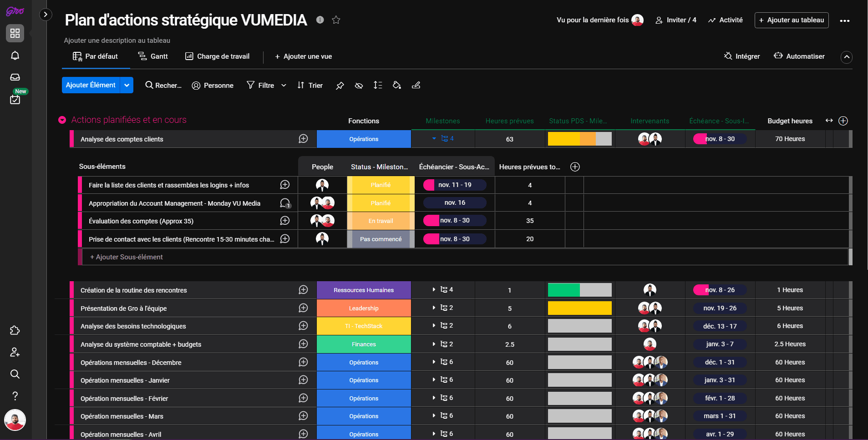Viewport: 868px width, 440px height.
Task: Open conversation for Opération mensuelles - Mars
Action: (x=304, y=416)
